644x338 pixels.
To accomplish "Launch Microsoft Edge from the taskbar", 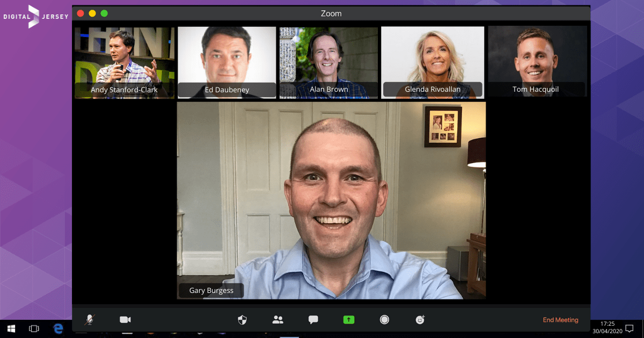I will (58, 328).
